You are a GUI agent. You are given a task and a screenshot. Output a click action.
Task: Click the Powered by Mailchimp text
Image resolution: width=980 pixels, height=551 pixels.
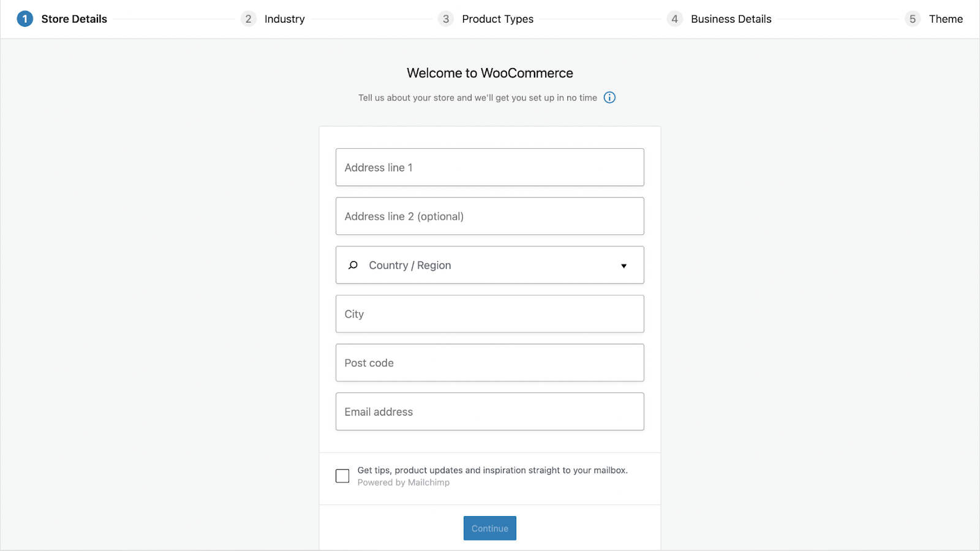(403, 482)
